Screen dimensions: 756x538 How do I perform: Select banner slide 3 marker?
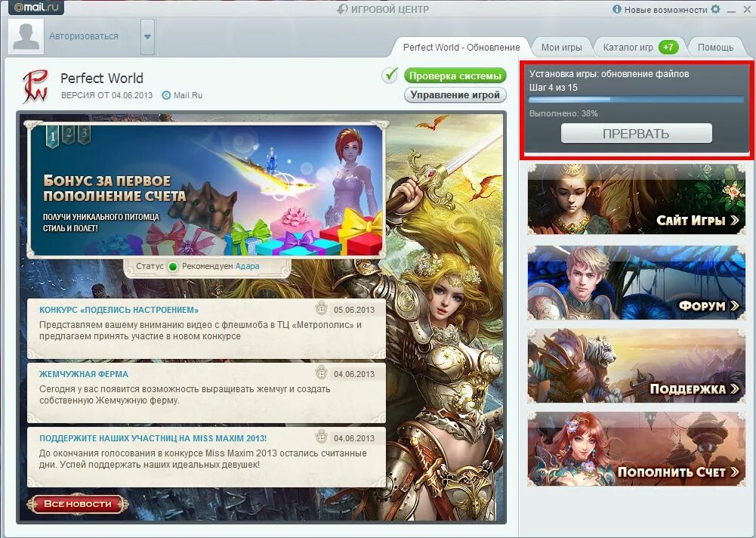[85, 134]
